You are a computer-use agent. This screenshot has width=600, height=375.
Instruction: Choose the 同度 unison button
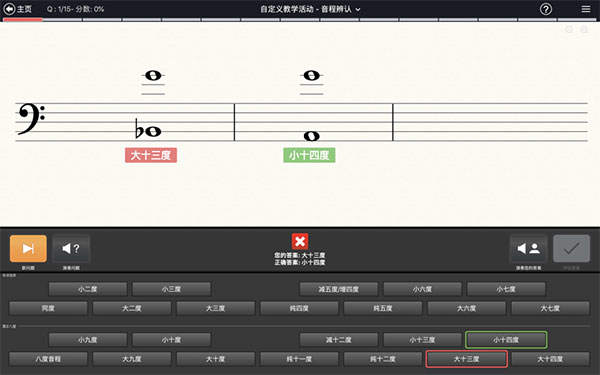tap(48, 308)
